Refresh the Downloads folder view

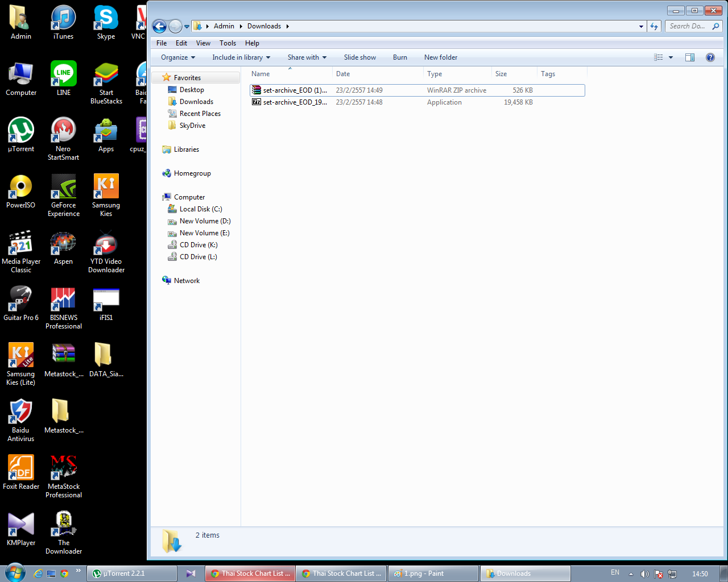point(654,26)
